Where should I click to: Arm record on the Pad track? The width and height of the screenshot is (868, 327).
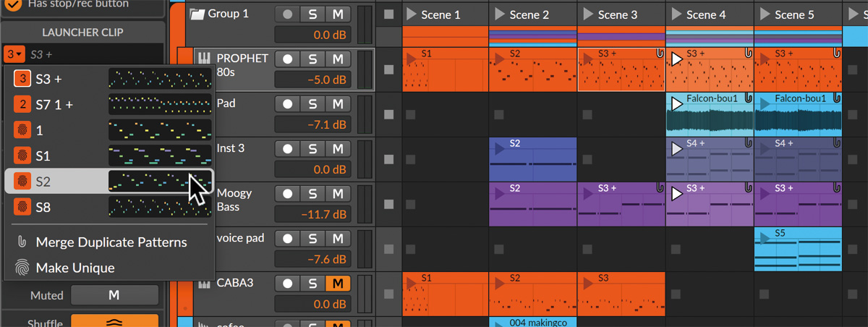287,104
